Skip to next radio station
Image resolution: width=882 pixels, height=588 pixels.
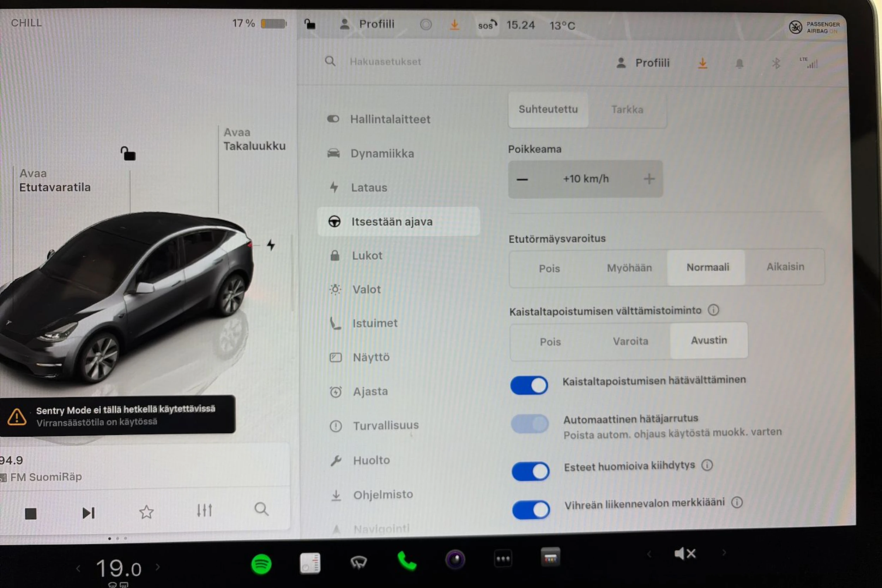coord(89,513)
